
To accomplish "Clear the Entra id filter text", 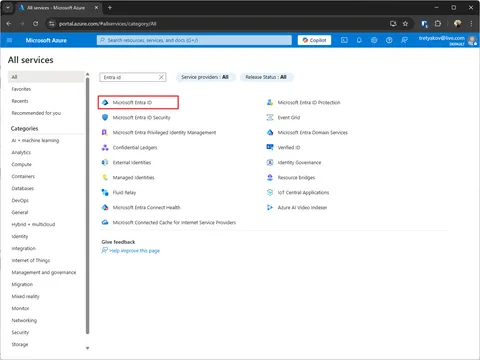I will 161,77.
